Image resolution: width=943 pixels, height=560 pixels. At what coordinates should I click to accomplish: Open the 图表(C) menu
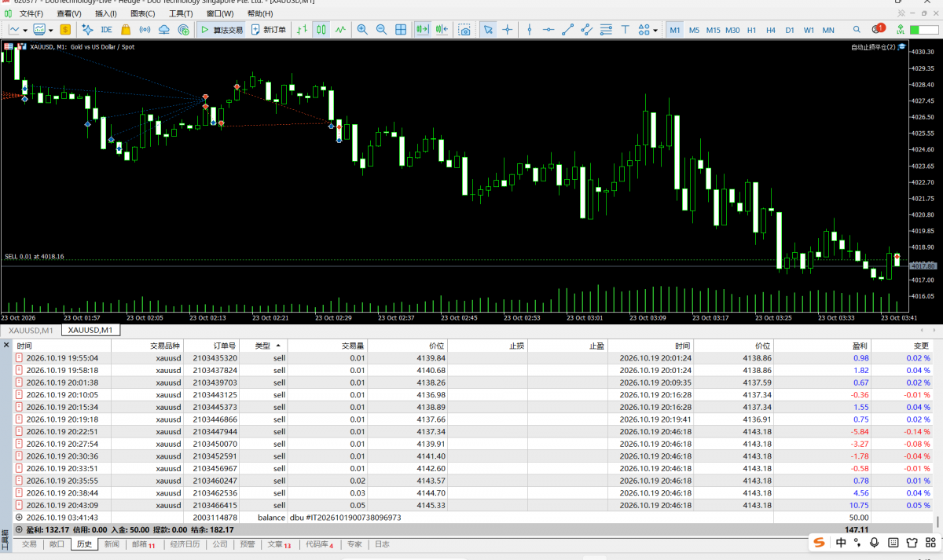pyautogui.click(x=142, y=13)
